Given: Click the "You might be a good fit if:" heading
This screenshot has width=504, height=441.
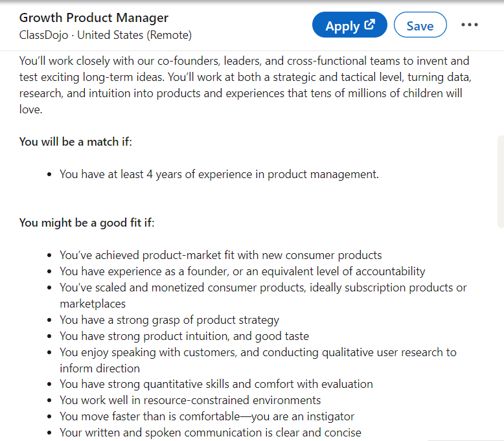Looking at the screenshot, I should pyautogui.click(x=87, y=223).
